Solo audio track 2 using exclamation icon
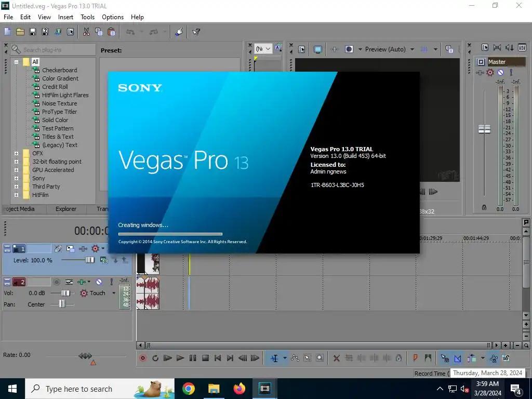This screenshot has width=532, height=399. coord(111,282)
